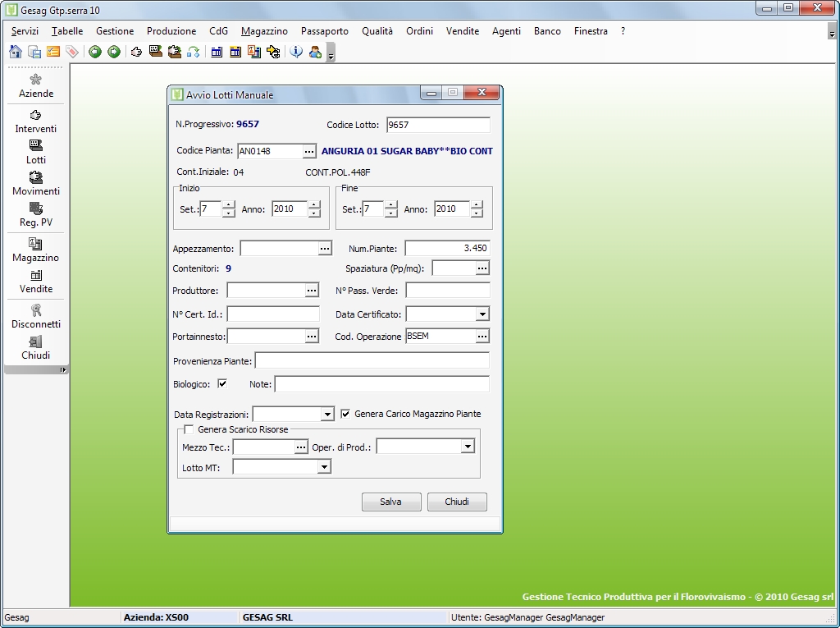Screen dimensions: 840x628
Task: Open the orange checklist toolbar icon
Action: [53, 52]
